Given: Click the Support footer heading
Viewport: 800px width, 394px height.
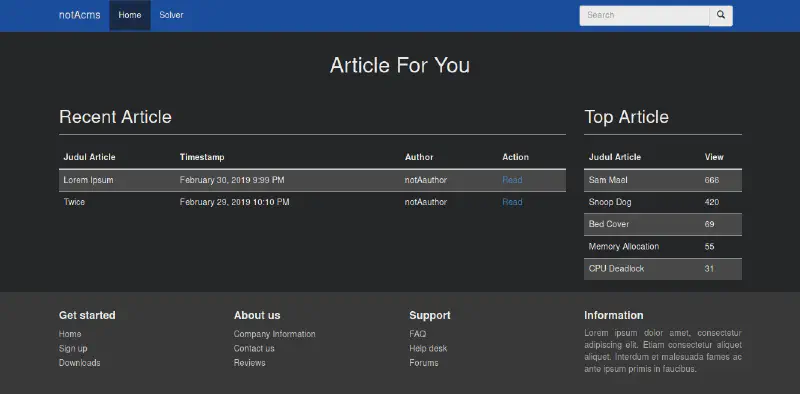Looking at the screenshot, I should (430, 315).
